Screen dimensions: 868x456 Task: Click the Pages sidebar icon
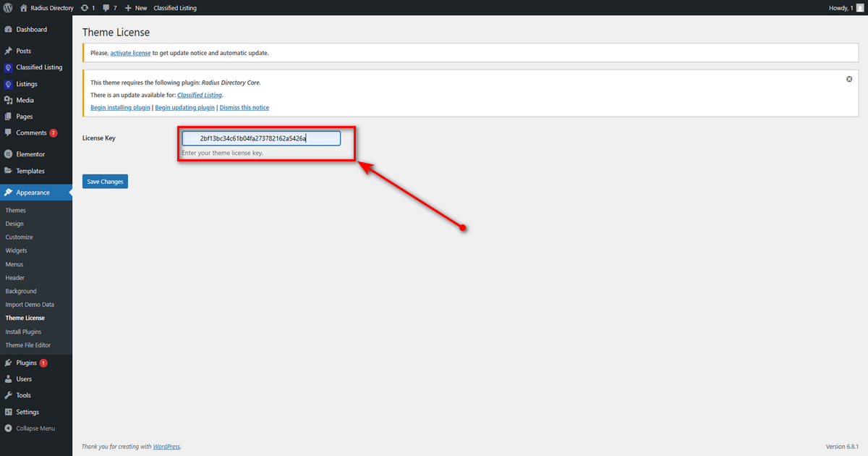(x=8, y=117)
